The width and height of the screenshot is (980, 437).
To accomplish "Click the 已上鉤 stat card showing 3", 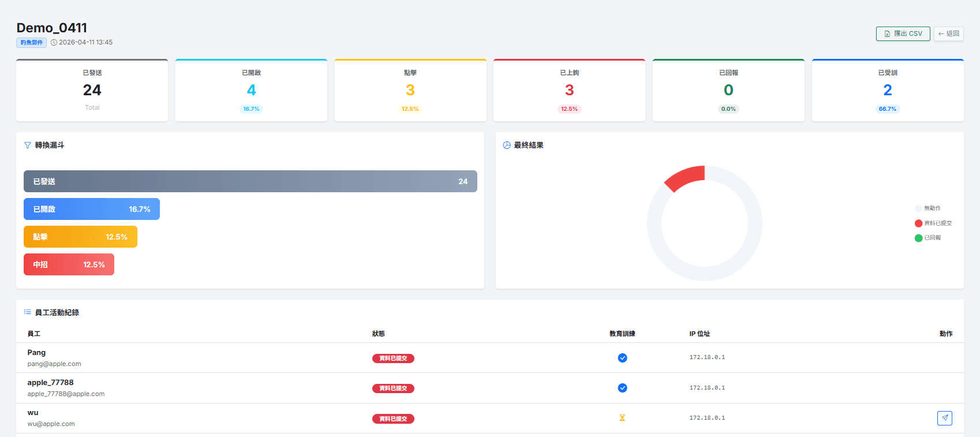I will [x=570, y=90].
